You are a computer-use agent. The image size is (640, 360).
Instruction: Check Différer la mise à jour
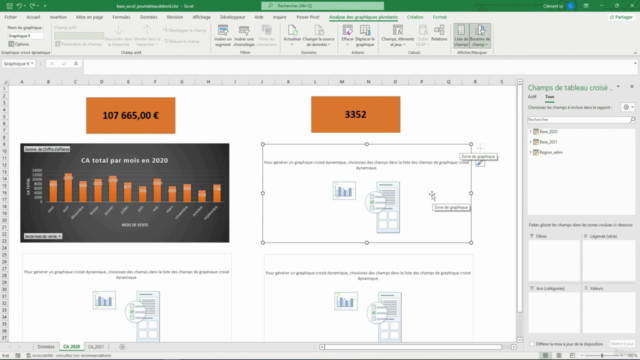click(532, 344)
